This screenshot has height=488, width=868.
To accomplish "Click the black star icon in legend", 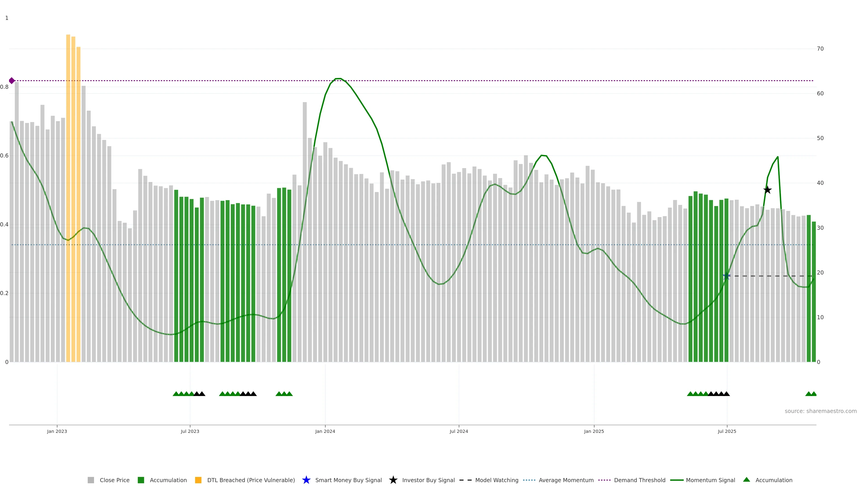I will (x=393, y=480).
